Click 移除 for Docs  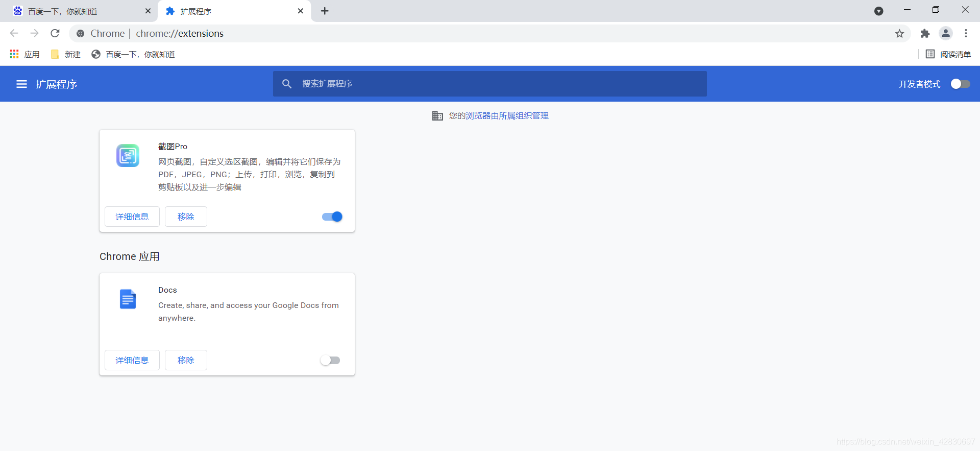[186, 360]
